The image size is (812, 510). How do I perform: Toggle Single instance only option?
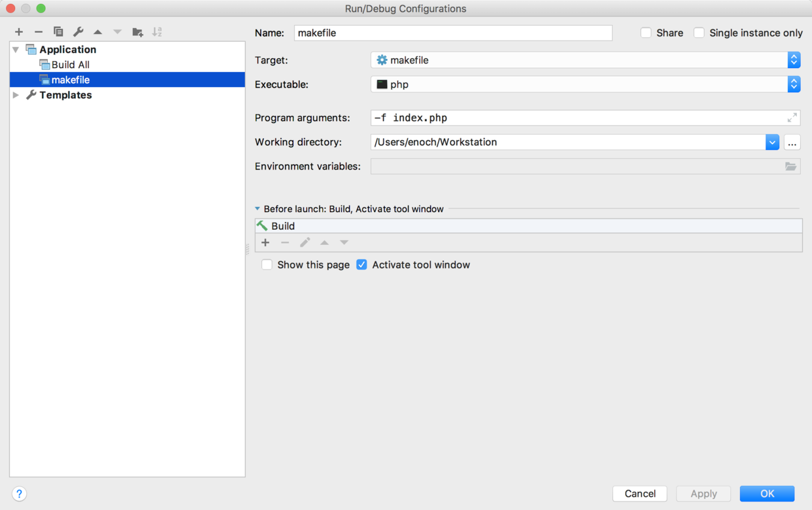(699, 33)
